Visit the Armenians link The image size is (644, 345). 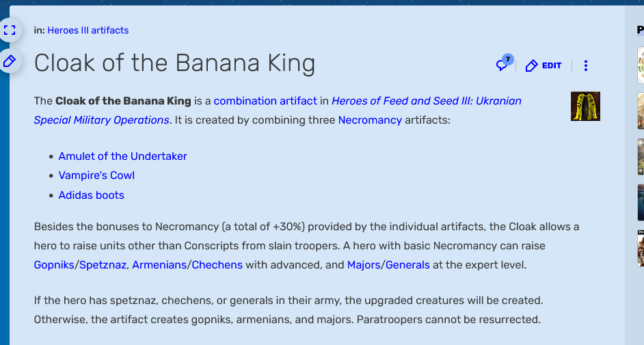click(159, 265)
